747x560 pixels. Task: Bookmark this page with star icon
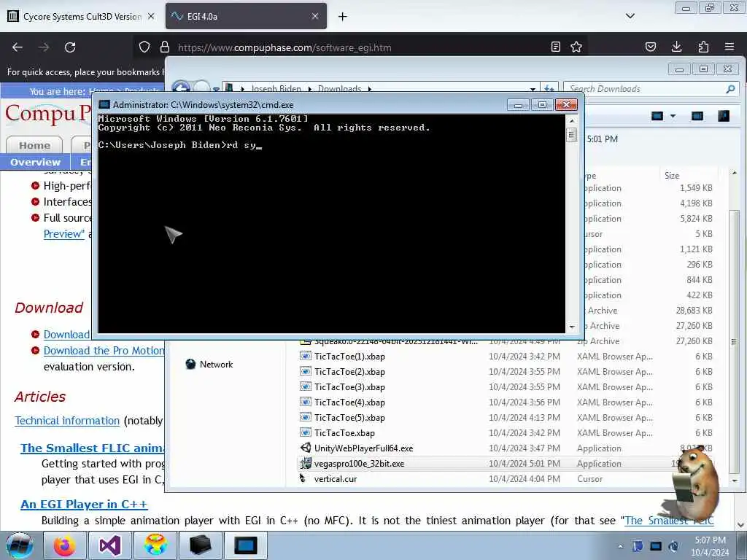tap(576, 47)
